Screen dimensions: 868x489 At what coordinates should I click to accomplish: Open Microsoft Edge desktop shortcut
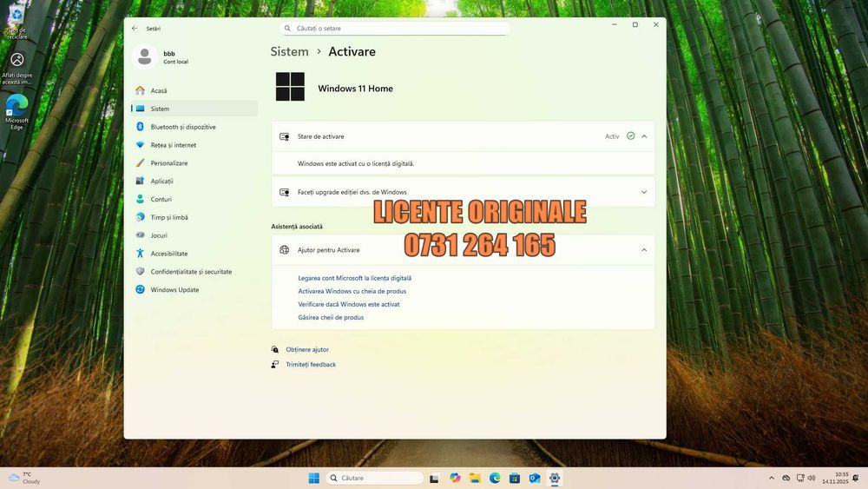coord(17,112)
